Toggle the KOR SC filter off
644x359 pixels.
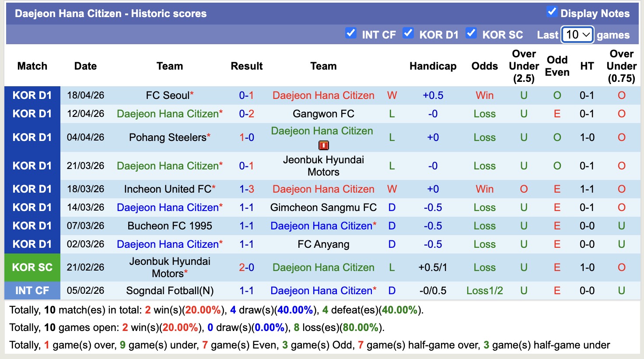pyautogui.click(x=471, y=33)
